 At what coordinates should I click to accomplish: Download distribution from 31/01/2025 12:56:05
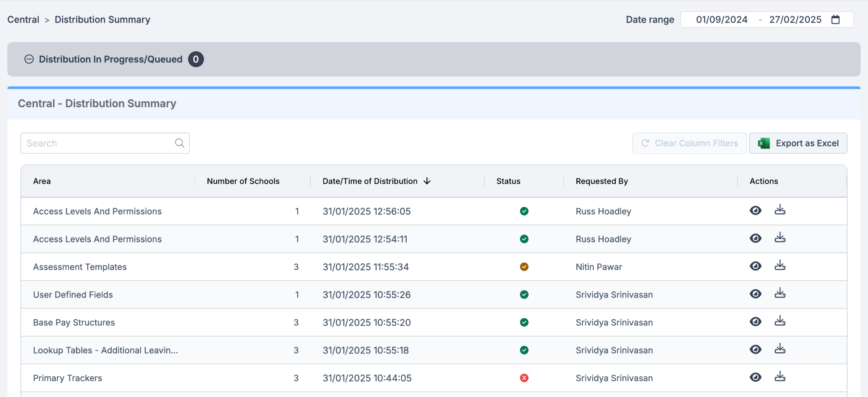[780, 210]
